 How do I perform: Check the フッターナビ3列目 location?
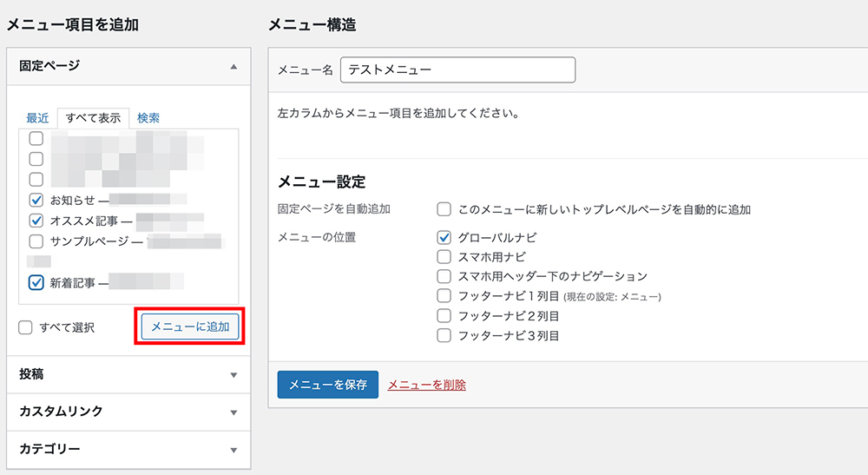click(x=444, y=335)
